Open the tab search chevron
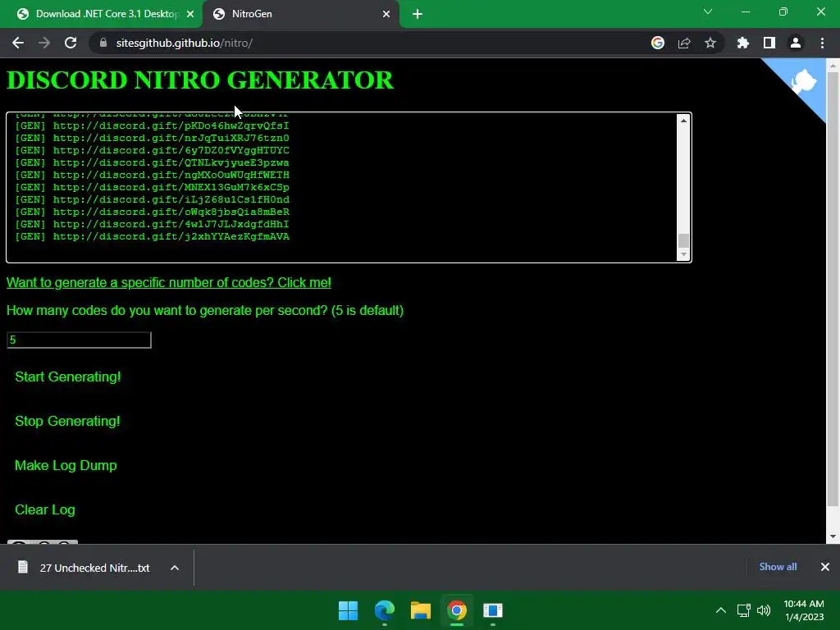 coord(708,11)
